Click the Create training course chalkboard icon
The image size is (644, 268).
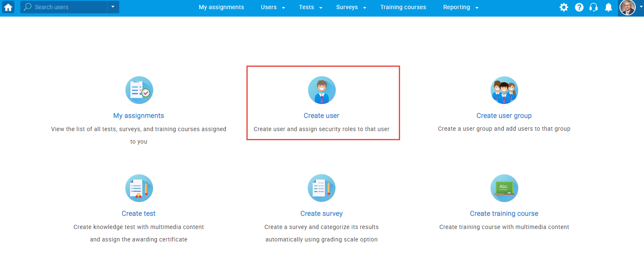504,188
